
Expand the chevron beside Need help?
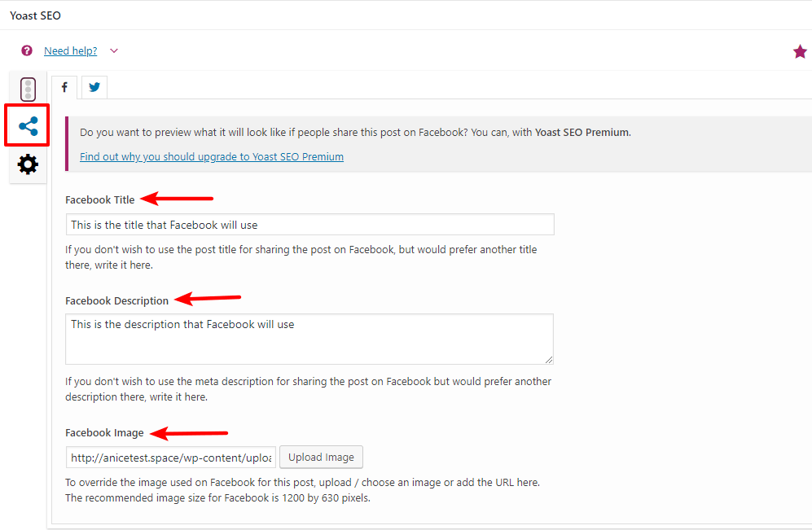114,50
